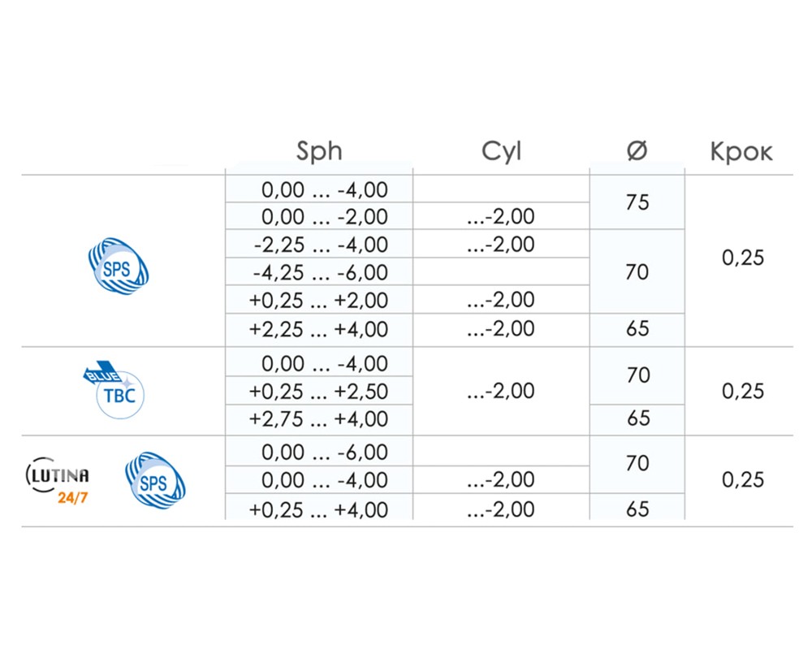This screenshot has height=650, width=812.
Task: Click the 0,25 step value for Blue TBC
Action: coord(743,392)
